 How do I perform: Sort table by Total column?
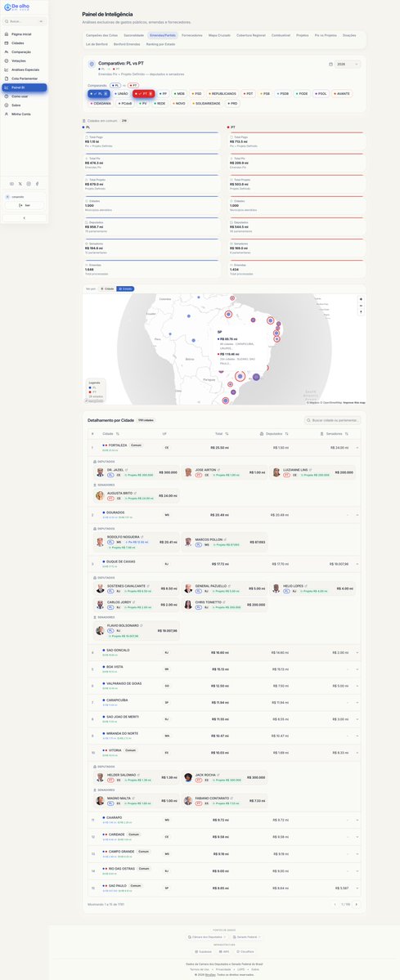pos(221,433)
